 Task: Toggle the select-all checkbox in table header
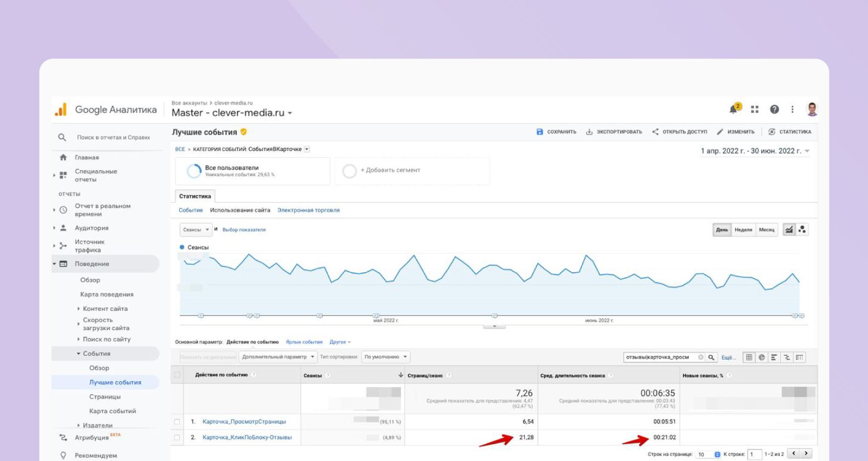click(177, 376)
